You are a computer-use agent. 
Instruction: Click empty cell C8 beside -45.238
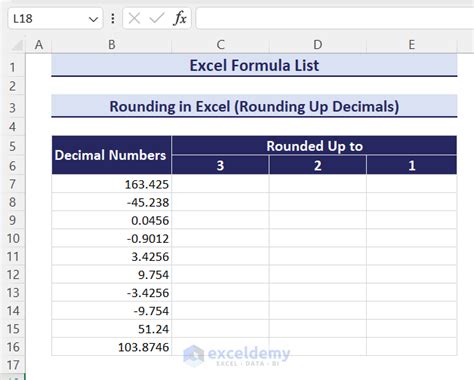[220, 202]
